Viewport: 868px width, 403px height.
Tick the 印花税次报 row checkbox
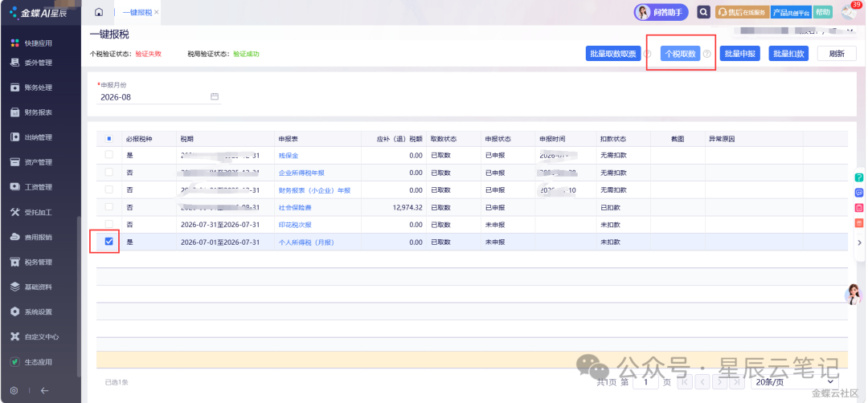click(x=109, y=225)
